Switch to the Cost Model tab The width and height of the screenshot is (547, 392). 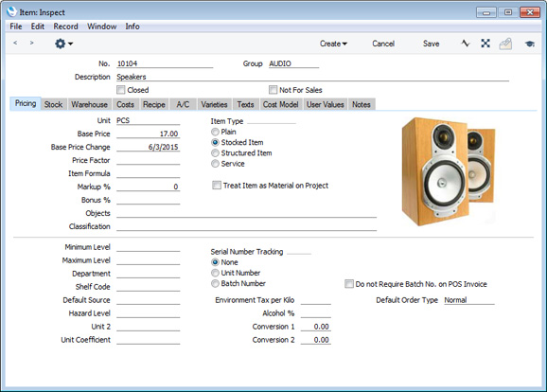click(x=280, y=104)
